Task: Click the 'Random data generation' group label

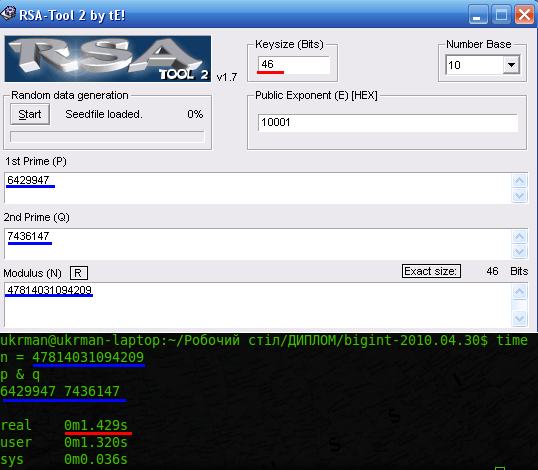Action: point(70,95)
